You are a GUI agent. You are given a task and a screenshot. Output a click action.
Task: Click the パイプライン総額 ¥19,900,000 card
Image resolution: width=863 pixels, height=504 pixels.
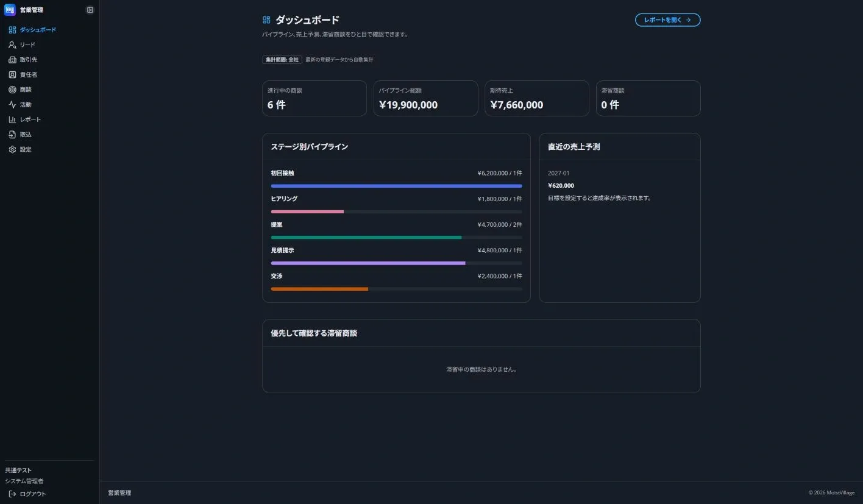[426, 98]
